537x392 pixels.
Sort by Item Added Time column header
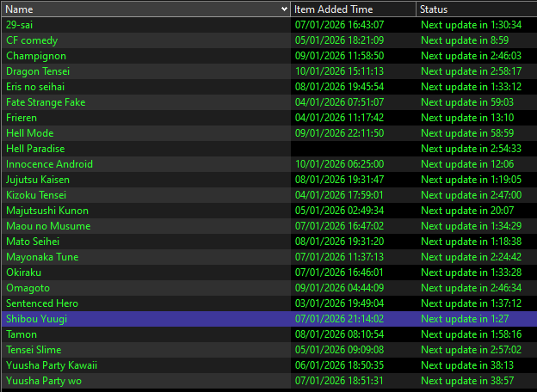click(x=353, y=9)
